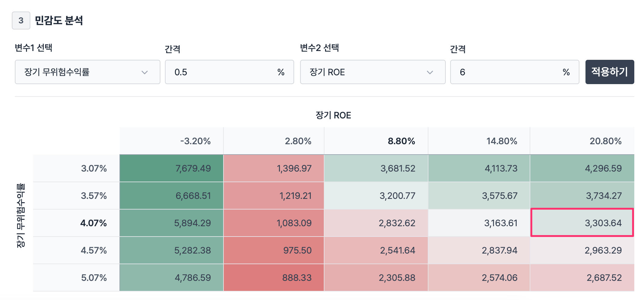Click the 1,396.97 cell
Image resolution: width=644 pixels, height=300 pixels.
coord(273,168)
